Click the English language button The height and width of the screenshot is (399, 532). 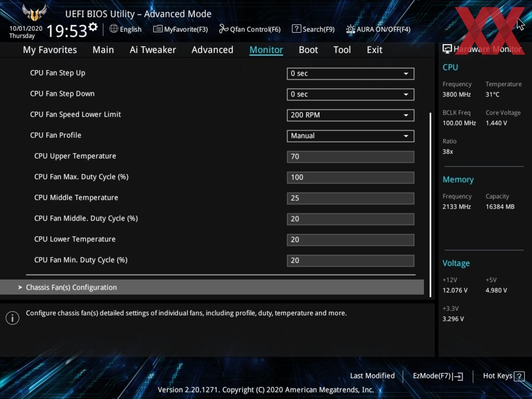click(x=126, y=29)
